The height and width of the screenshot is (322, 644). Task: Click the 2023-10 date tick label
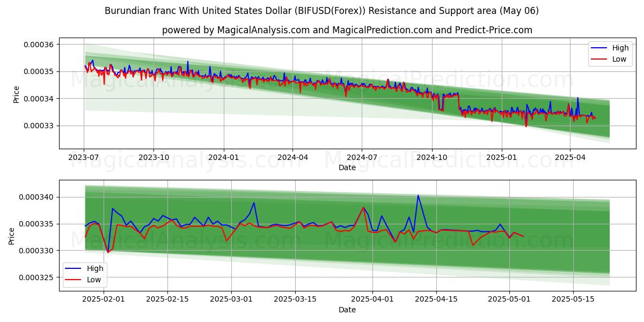point(153,158)
